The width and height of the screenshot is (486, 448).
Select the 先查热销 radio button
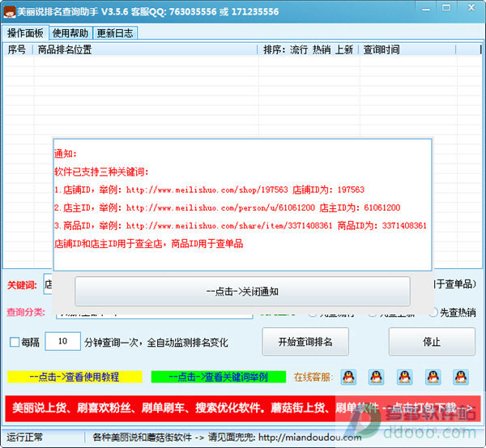click(x=434, y=312)
